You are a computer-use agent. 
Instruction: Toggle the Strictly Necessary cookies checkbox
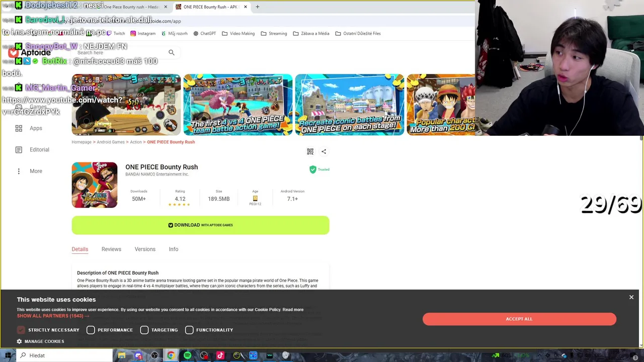click(21, 330)
